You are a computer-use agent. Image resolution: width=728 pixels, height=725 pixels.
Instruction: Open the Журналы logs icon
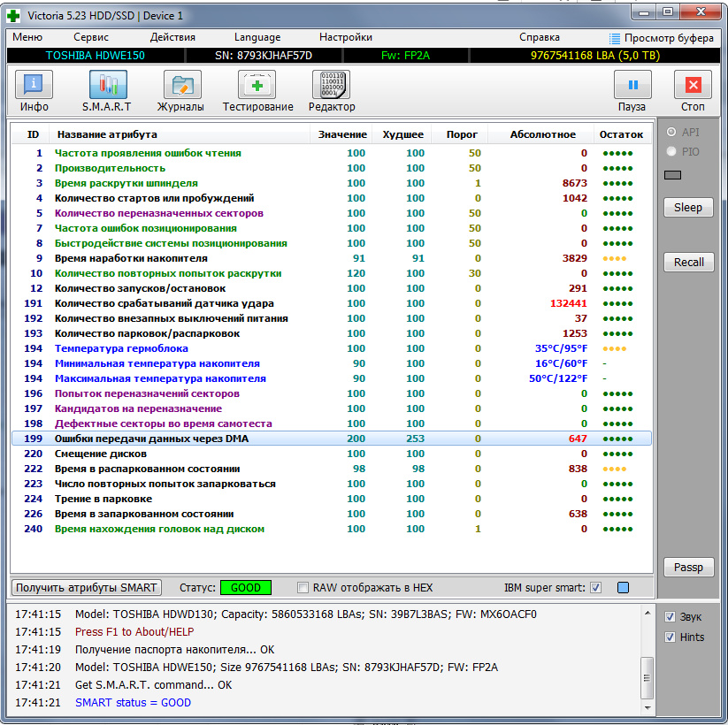[x=181, y=86]
